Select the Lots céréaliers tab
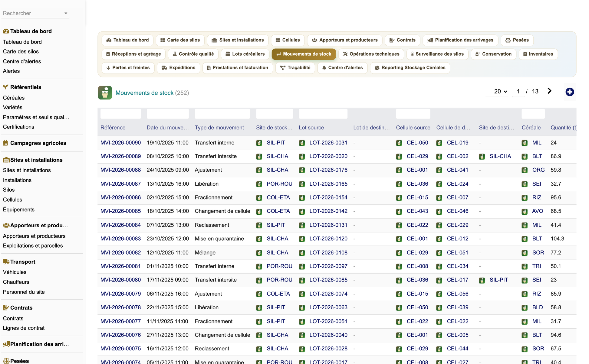The image size is (589, 364). point(245,54)
